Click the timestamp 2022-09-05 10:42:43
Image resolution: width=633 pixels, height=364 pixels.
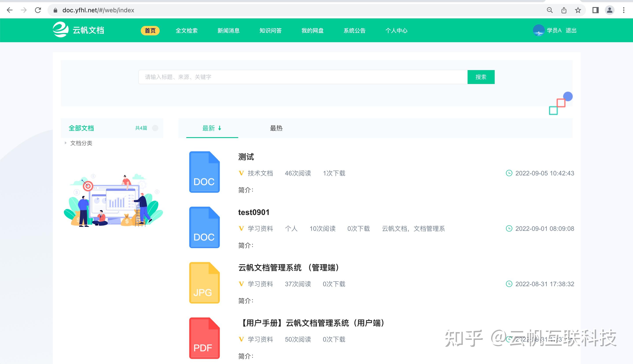coord(545,173)
